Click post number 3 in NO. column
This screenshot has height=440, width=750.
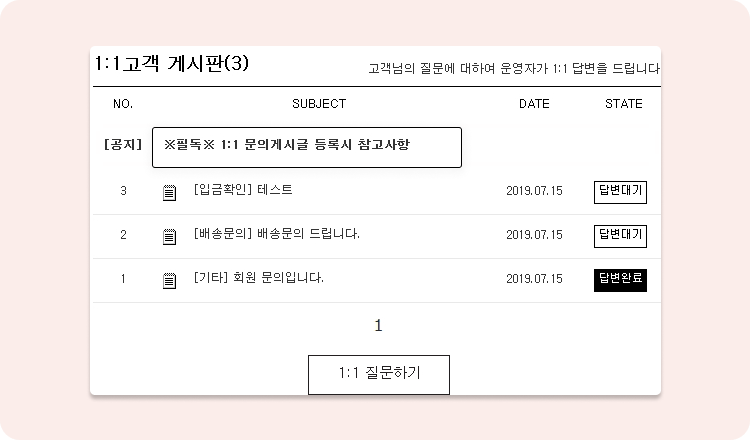123,191
